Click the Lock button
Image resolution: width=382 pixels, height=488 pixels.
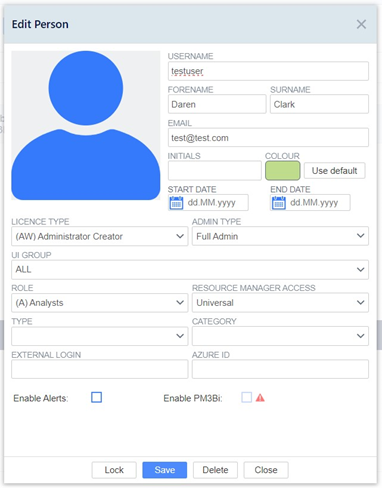(x=114, y=470)
